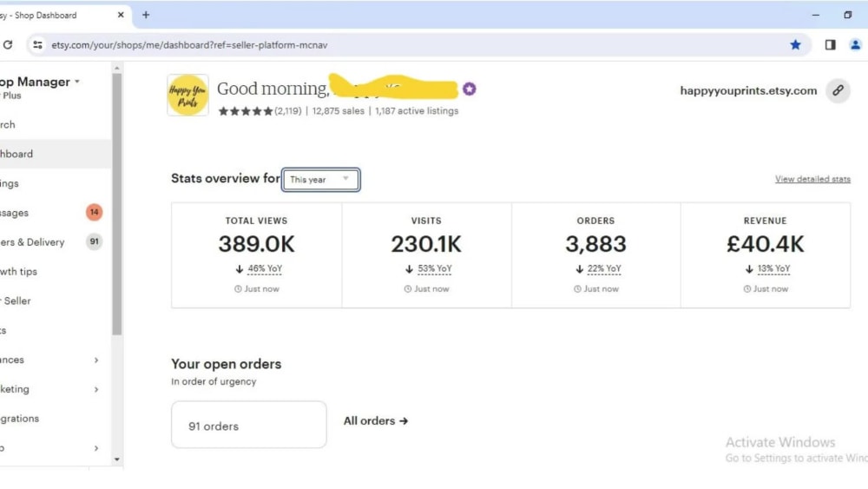The height and width of the screenshot is (489, 868).
Task: Click the Visits 230.1K card
Action: [426, 254]
